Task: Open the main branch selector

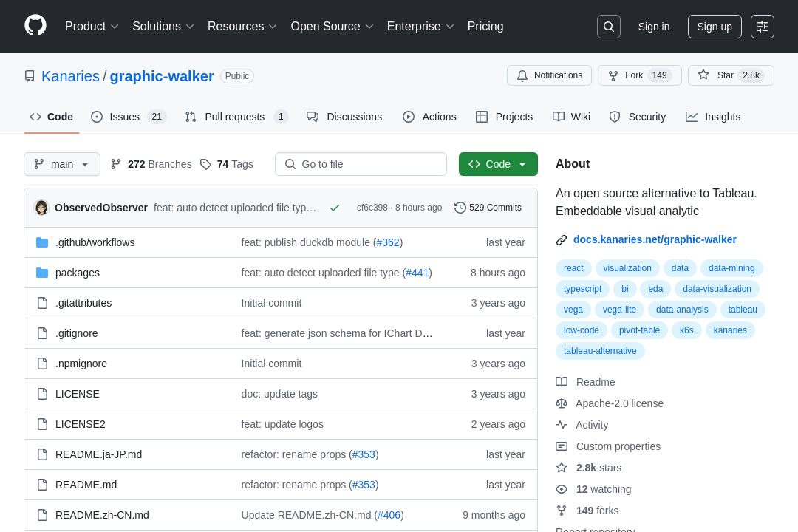Action: [x=62, y=164]
